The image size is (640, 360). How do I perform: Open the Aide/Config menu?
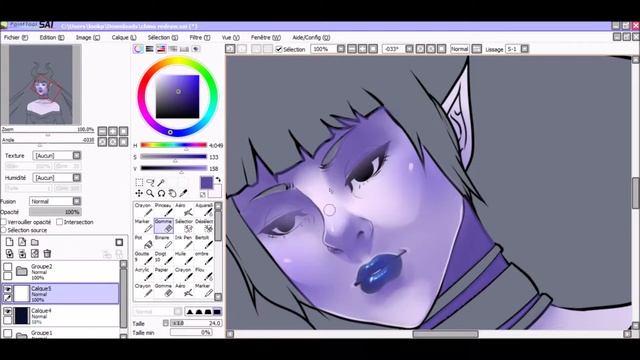[311, 38]
